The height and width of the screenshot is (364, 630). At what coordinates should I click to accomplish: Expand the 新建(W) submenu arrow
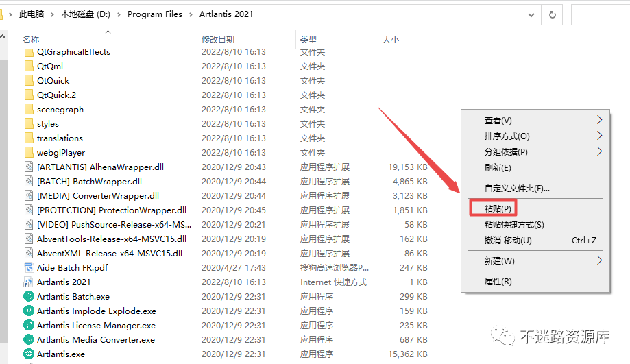[599, 260]
